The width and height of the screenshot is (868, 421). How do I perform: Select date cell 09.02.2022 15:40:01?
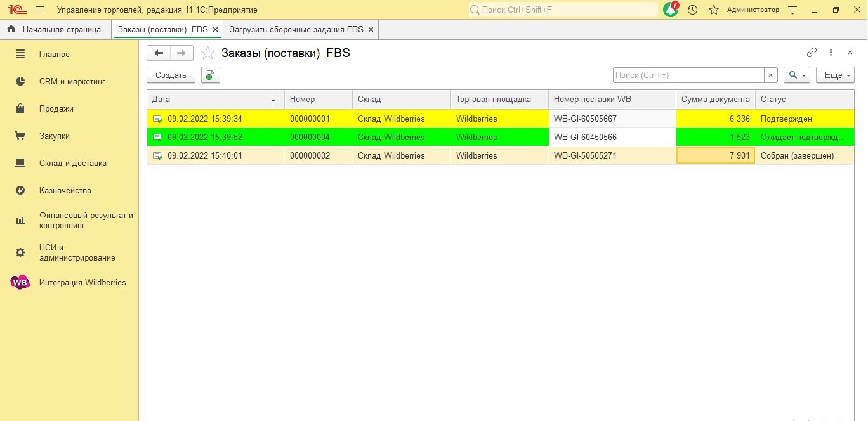click(x=216, y=156)
